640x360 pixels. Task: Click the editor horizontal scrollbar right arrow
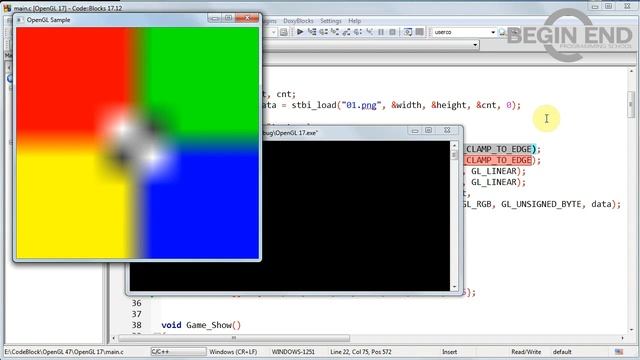[x=622, y=338]
